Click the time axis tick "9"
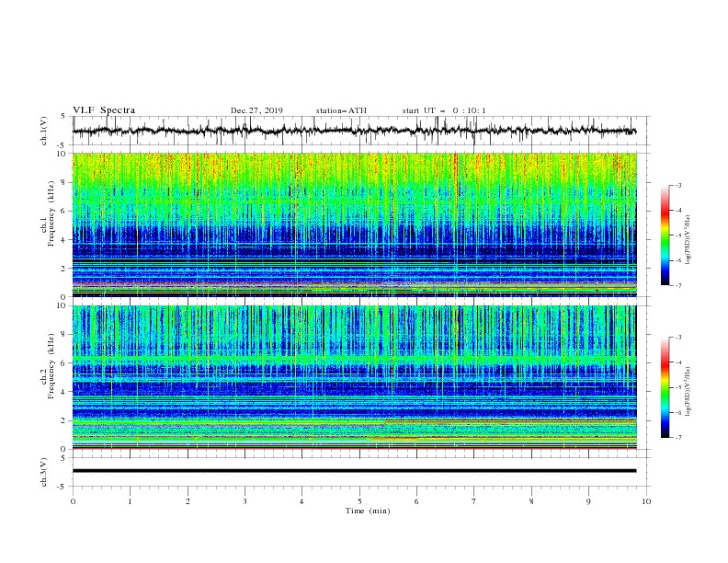This screenshot has width=728, height=563. point(588,501)
